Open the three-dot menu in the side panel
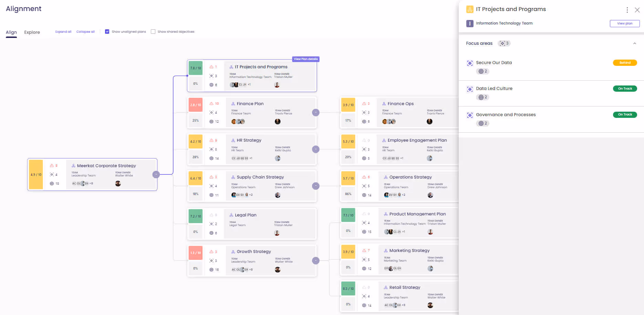The image size is (644, 315). coord(627,10)
